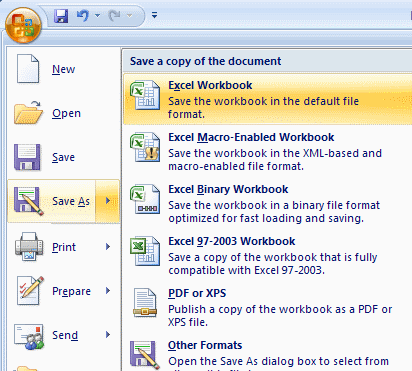This screenshot has height=371, width=412.
Task: Click 'Save the workbook in the default file format' text
Action: [263, 107]
